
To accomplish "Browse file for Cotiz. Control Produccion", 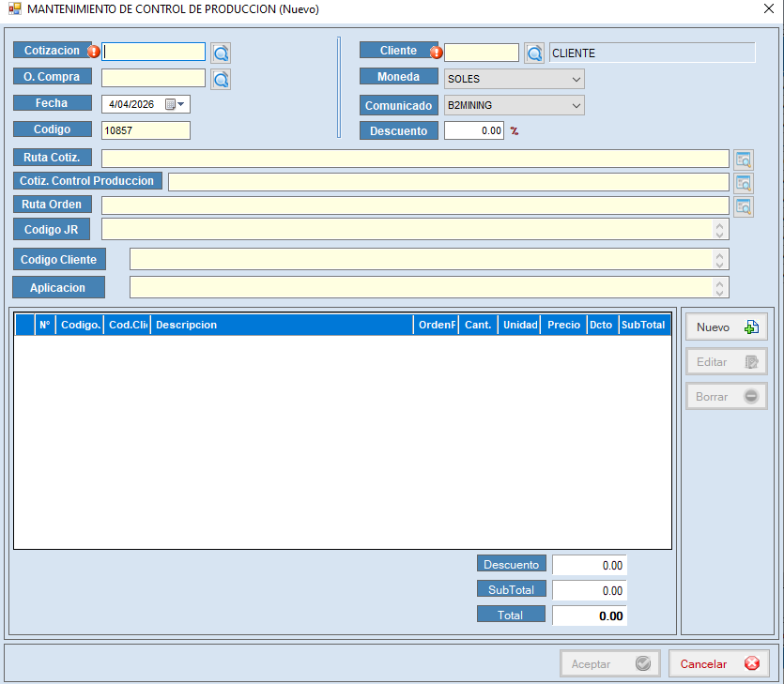I will [x=744, y=182].
